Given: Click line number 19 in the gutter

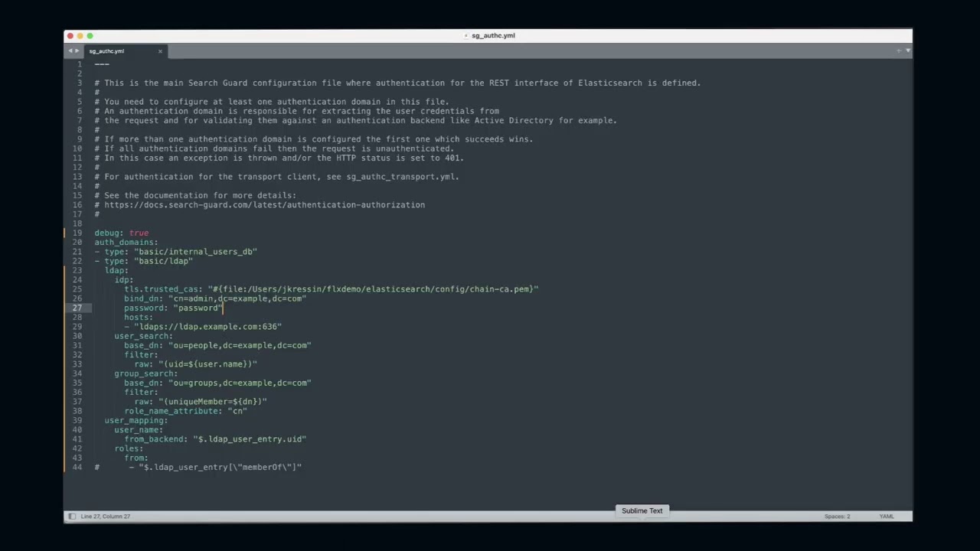Looking at the screenshot, I should click(x=77, y=233).
